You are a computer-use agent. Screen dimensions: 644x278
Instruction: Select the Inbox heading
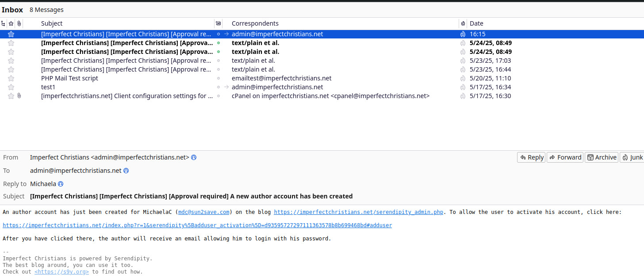[x=12, y=9]
